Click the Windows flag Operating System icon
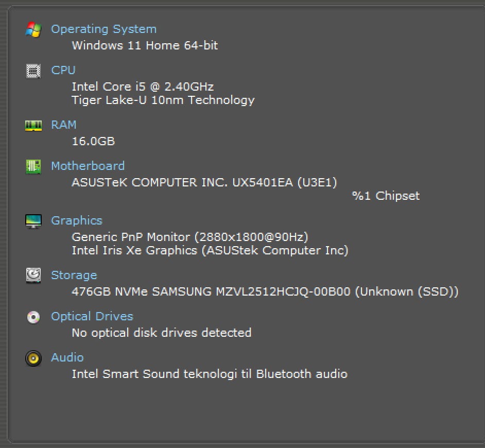The height and width of the screenshot is (448, 485). pos(33,30)
